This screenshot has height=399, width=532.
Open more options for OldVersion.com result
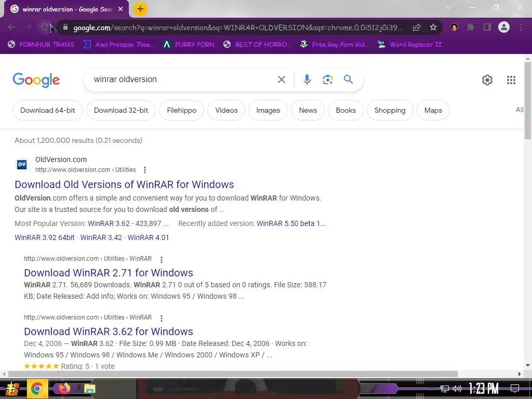coord(145,170)
